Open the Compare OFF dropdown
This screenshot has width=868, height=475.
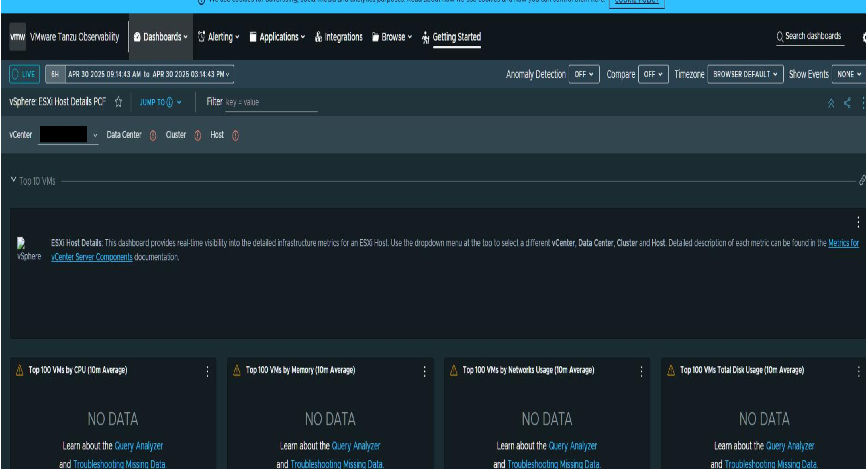(653, 74)
